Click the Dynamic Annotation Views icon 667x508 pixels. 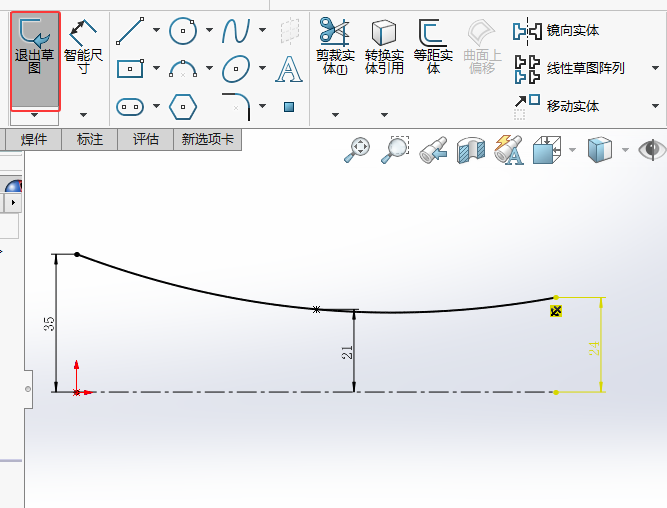point(509,150)
